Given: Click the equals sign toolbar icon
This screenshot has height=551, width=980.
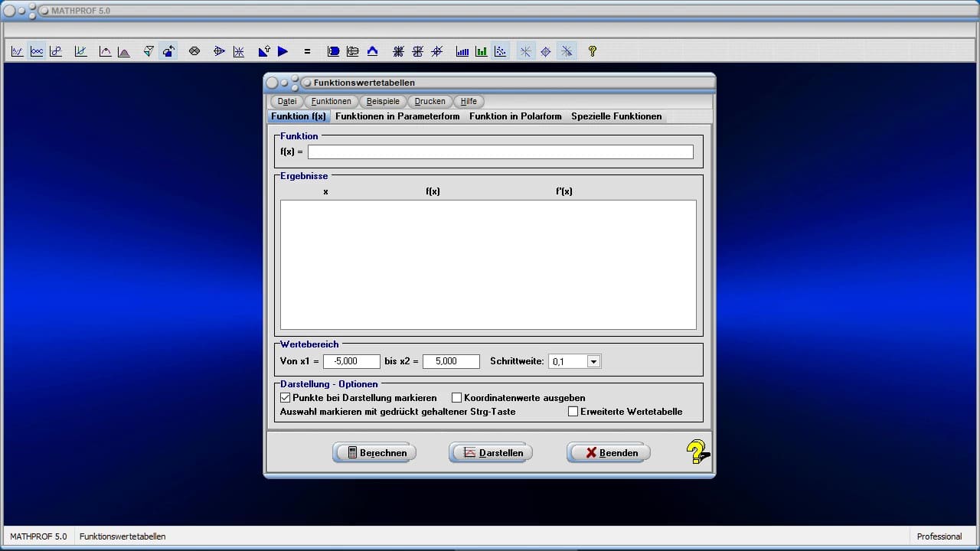Looking at the screenshot, I should click(x=307, y=51).
